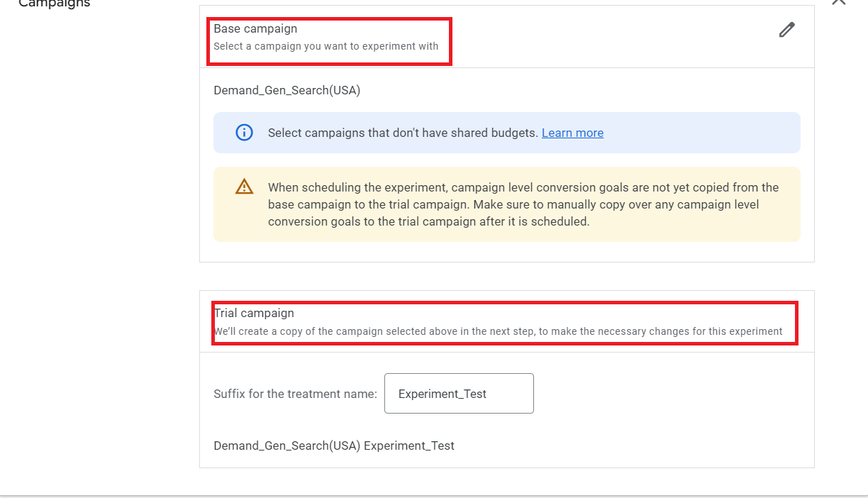Click the 'Select a campaign you want to experiment with' subtitle
The width and height of the screenshot is (868, 498).
(x=325, y=46)
